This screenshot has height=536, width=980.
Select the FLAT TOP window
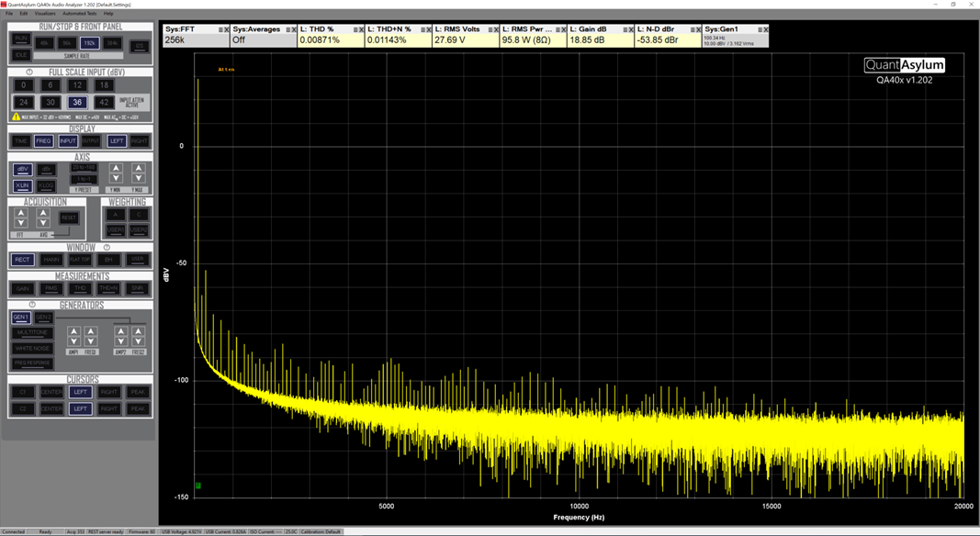80,259
